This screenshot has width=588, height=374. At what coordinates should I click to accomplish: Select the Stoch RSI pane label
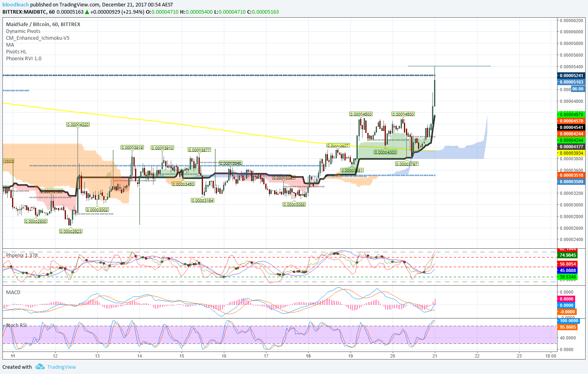[16, 325]
